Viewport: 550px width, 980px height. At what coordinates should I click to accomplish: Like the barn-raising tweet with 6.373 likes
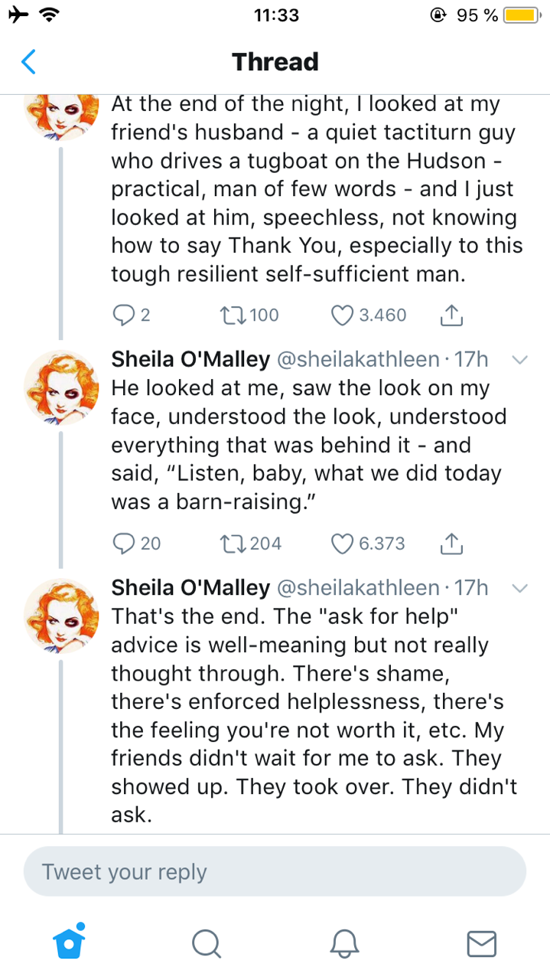[x=343, y=543]
